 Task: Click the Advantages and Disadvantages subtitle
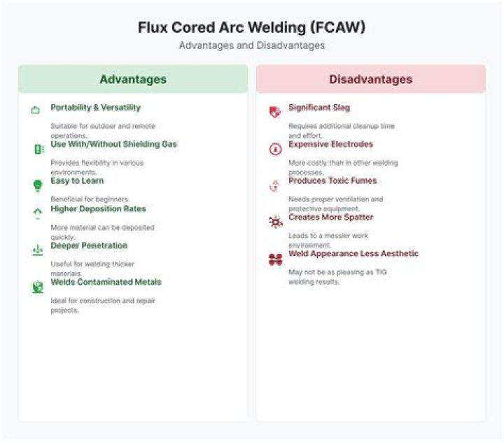pyautogui.click(x=251, y=45)
